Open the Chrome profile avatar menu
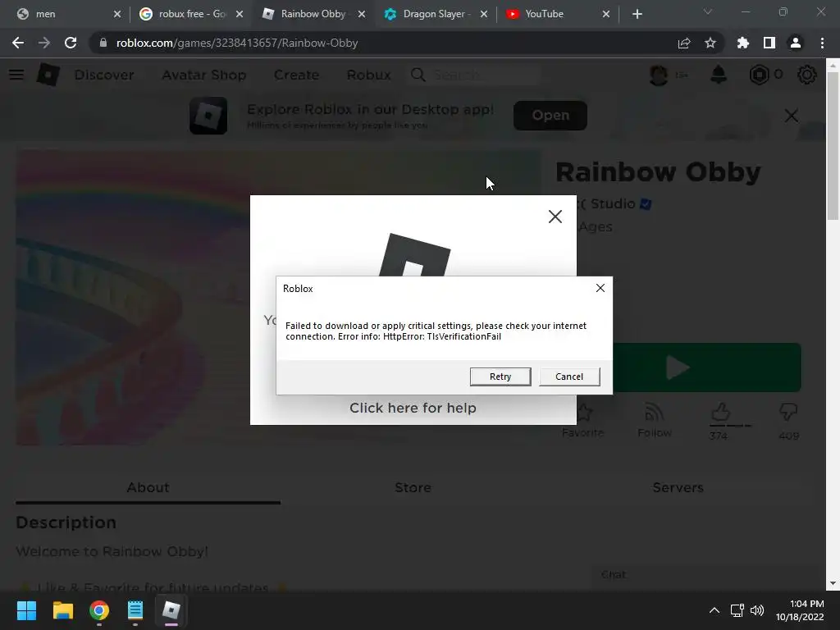 [x=795, y=43]
